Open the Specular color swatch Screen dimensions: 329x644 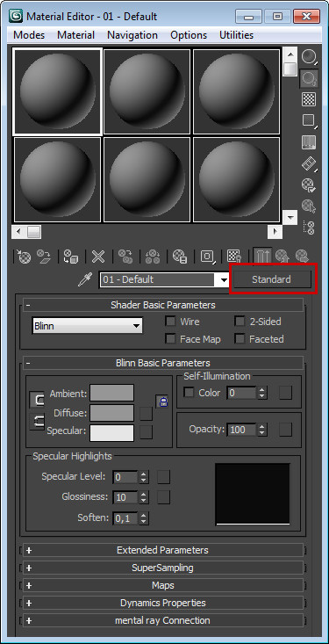point(112,433)
